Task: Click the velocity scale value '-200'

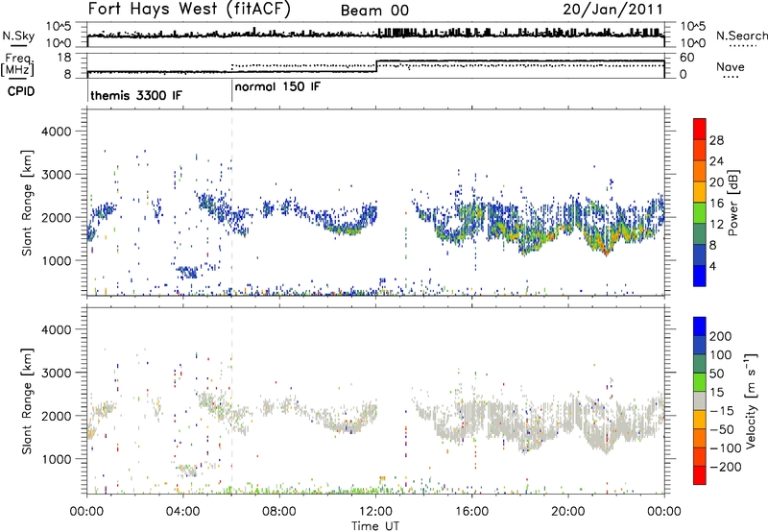Action: pos(725,467)
